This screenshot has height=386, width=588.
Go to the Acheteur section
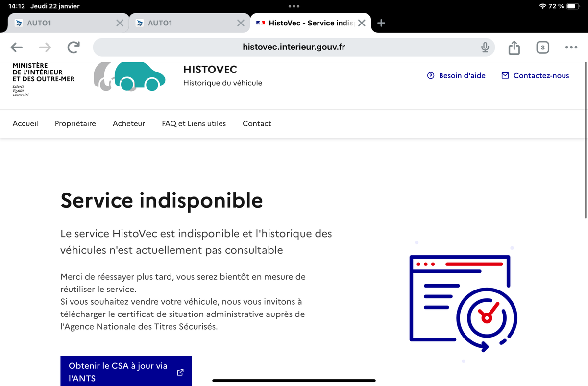point(129,124)
